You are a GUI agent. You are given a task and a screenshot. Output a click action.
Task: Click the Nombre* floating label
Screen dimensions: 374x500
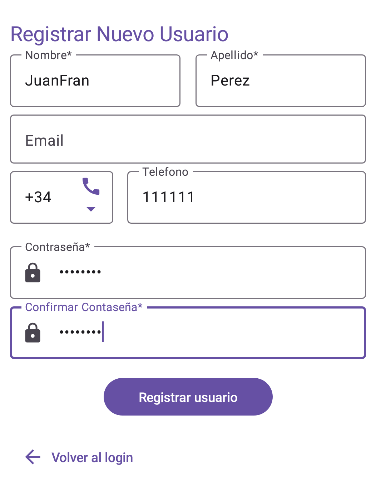click(x=48, y=55)
